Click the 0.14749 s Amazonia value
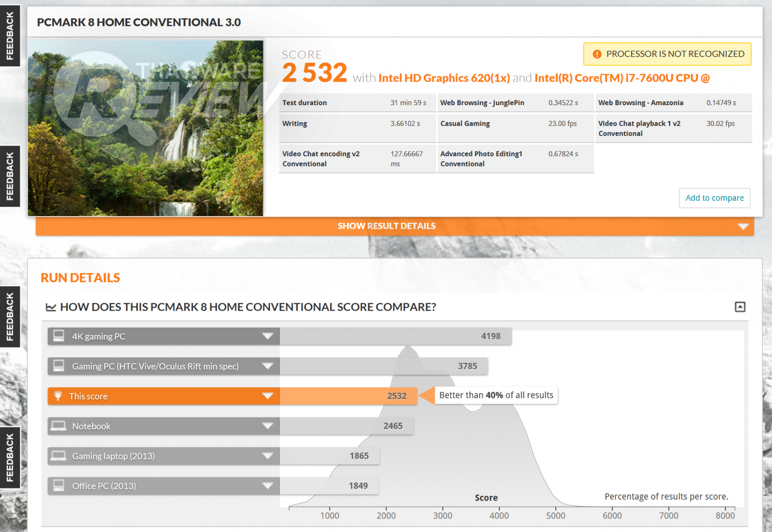The image size is (772, 532). (721, 103)
